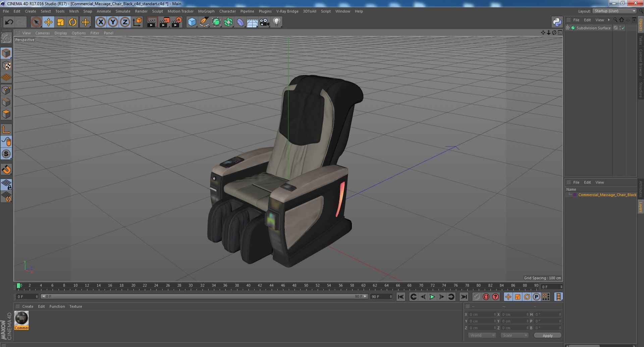Add a Camera object from toolbar
This screenshot has width=644, height=347.
264,22
